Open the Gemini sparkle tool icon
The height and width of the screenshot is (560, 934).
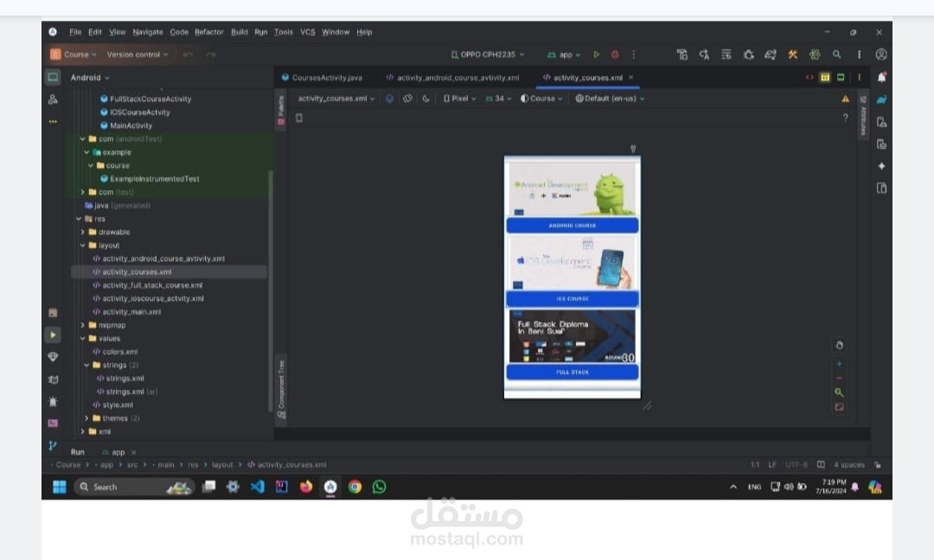881,166
